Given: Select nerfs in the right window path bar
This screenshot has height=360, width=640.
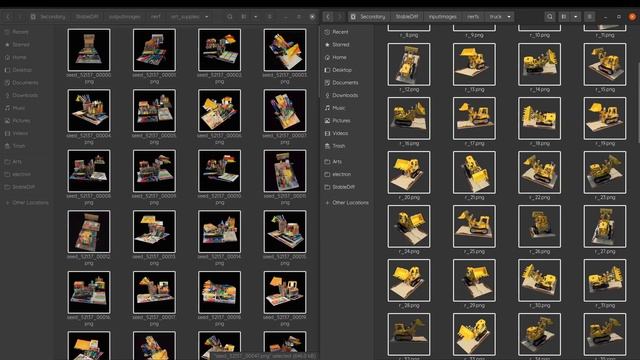Looking at the screenshot, I should (x=473, y=17).
